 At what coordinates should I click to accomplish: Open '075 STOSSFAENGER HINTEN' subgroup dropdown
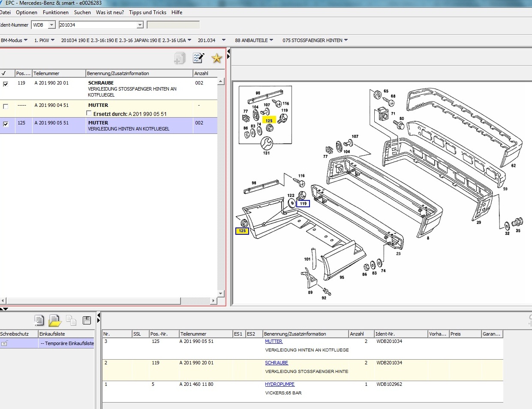pyautogui.click(x=315, y=40)
